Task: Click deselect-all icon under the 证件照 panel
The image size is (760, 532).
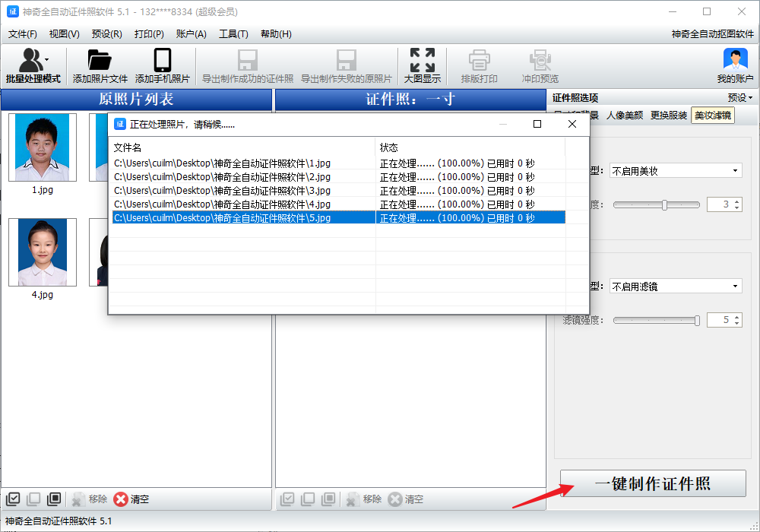Action: (x=308, y=499)
